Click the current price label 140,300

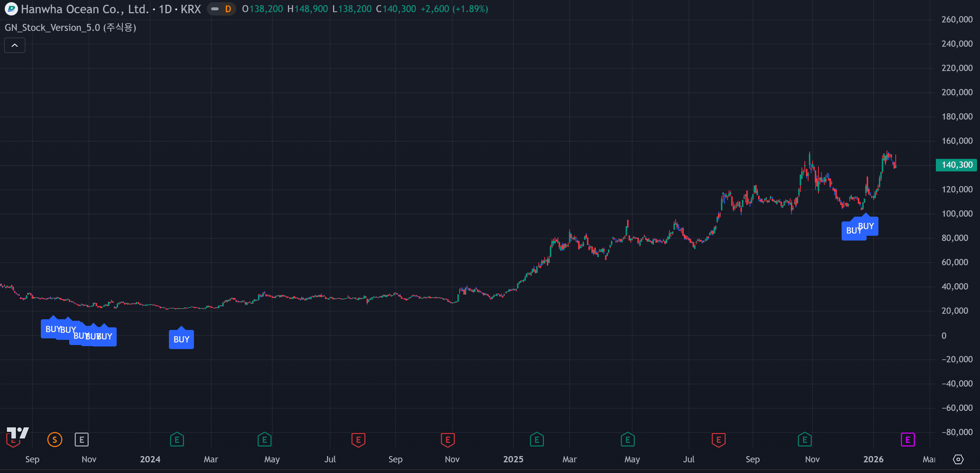(956, 165)
